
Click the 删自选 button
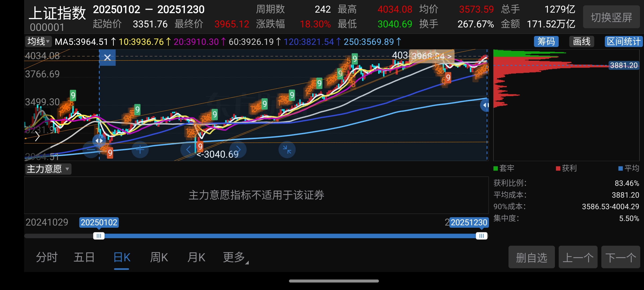pyautogui.click(x=531, y=258)
